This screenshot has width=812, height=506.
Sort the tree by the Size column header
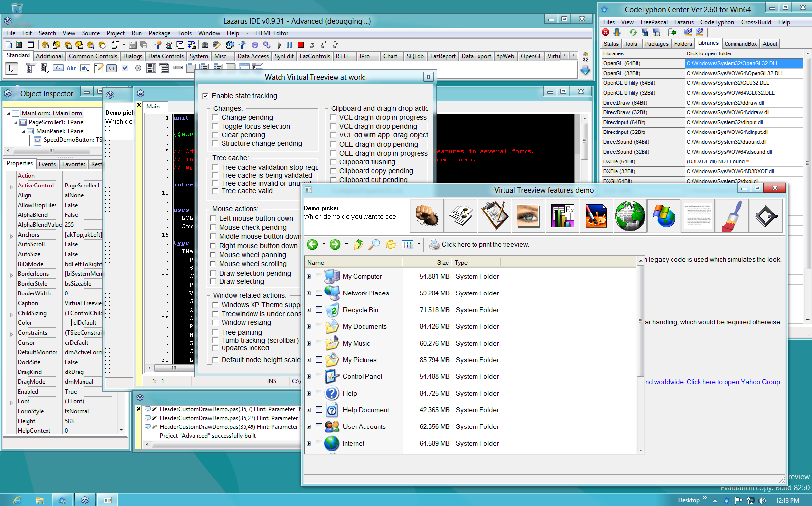point(426,263)
